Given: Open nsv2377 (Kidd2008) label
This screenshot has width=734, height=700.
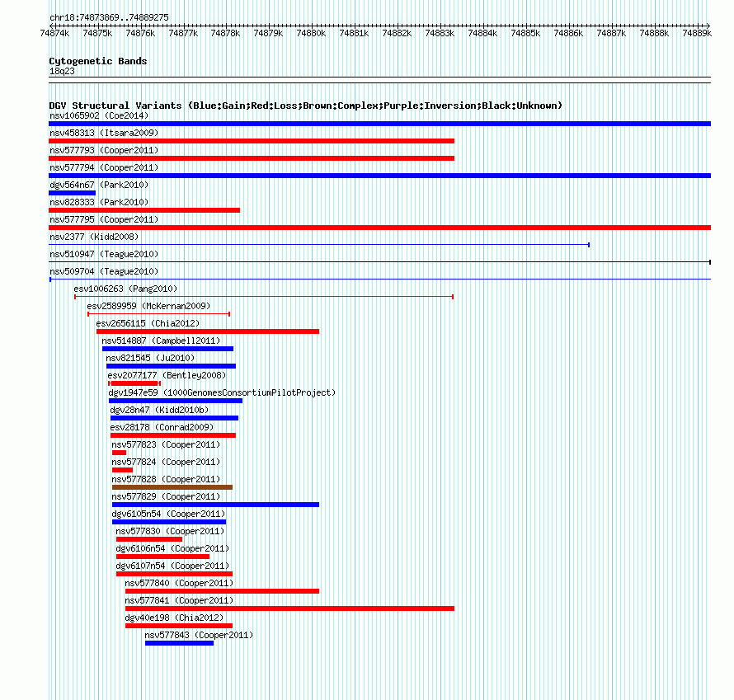Looking at the screenshot, I should 94,237.
